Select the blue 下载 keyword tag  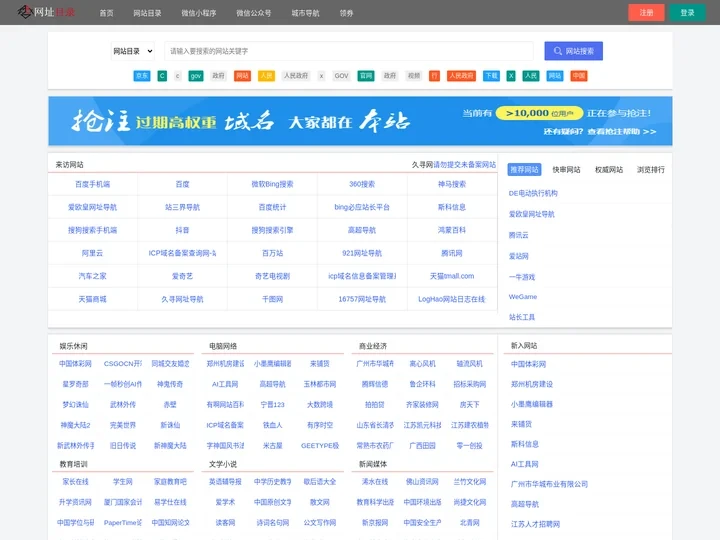(491, 76)
